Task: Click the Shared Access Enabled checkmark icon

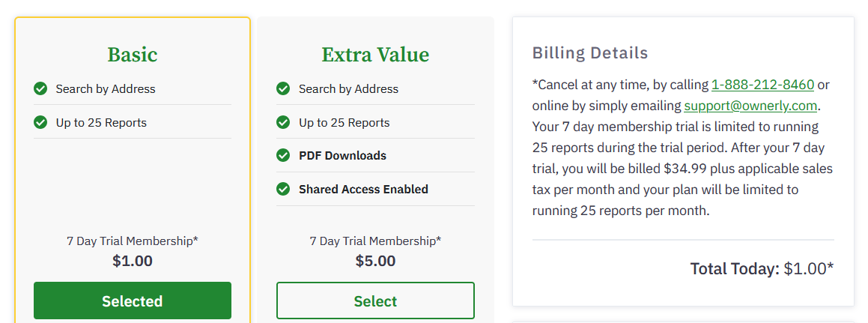Action: pyautogui.click(x=283, y=189)
